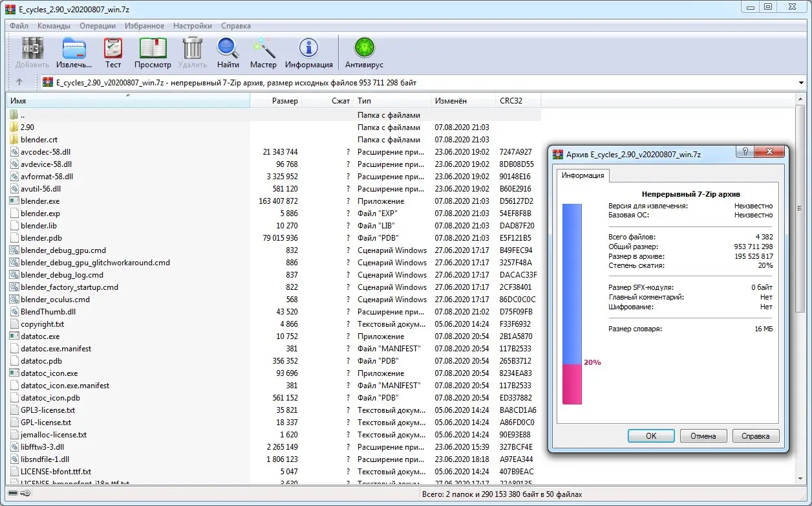This screenshot has width=812, height=506.
Task: Select file LICENSE-bfont.ttf.txt
Action: point(56,472)
